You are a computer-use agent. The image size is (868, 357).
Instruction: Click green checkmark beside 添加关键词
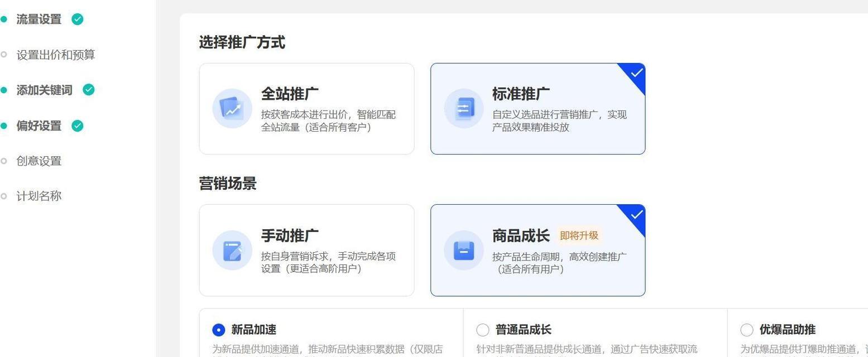(x=89, y=90)
